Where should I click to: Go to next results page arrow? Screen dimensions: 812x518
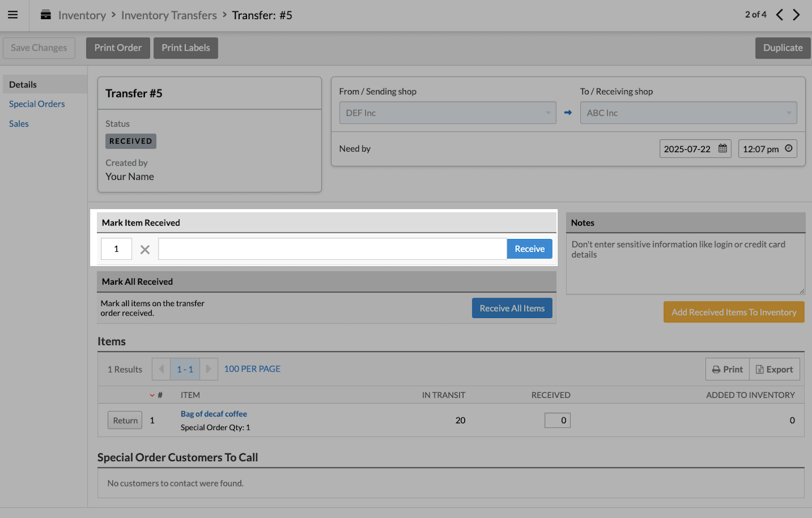tap(209, 369)
